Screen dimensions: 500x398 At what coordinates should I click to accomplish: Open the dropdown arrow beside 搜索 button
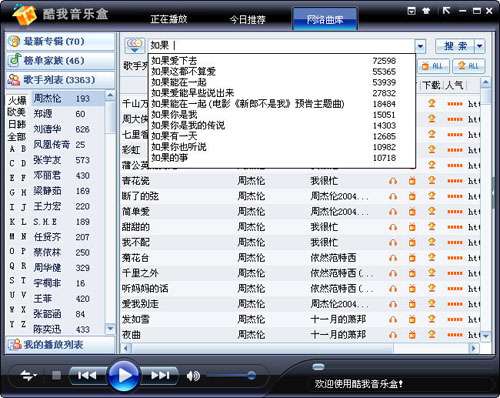click(x=479, y=46)
